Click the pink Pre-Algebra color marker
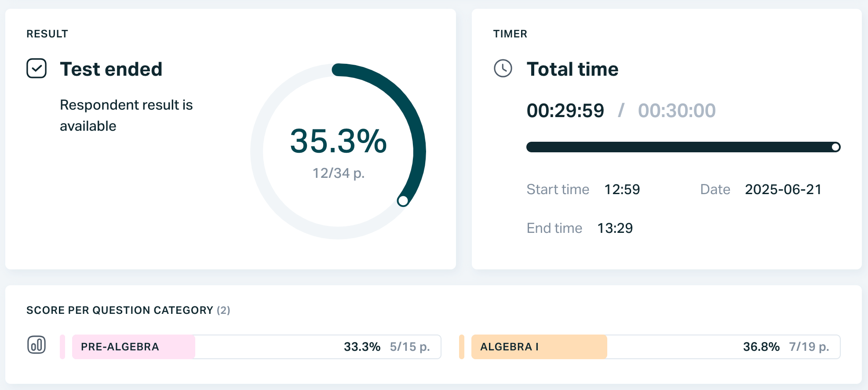Screen dimensions: 868x390 [x=62, y=347]
